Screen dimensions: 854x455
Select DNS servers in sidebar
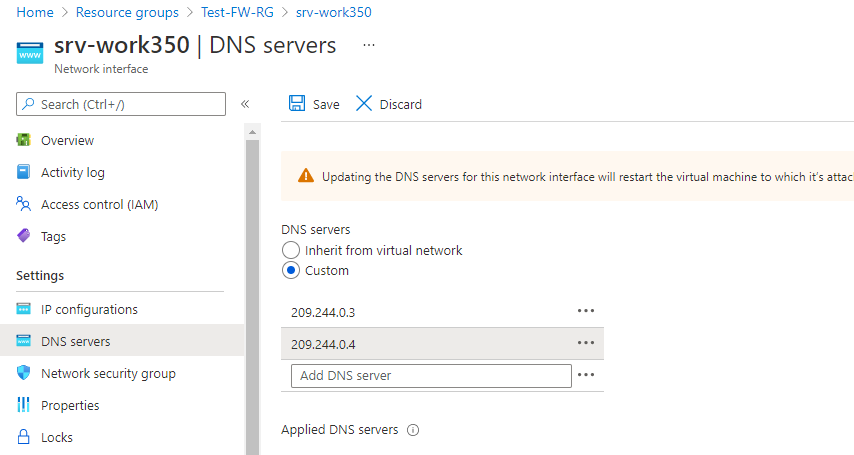tap(75, 342)
